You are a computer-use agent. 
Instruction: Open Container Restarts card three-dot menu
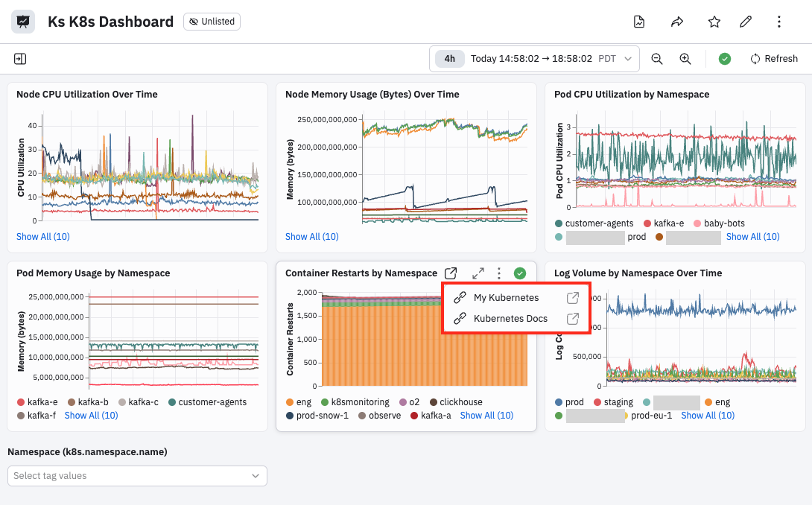coord(498,273)
